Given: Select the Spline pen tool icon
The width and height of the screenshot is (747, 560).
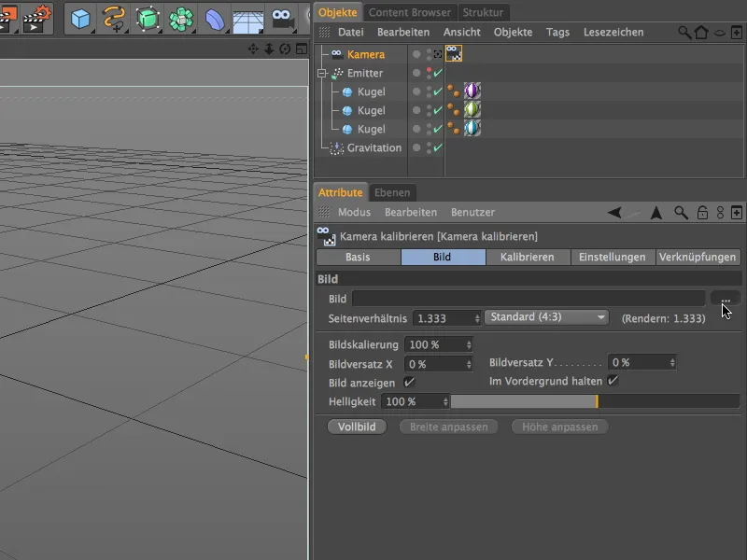Looking at the screenshot, I should point(114,19).
